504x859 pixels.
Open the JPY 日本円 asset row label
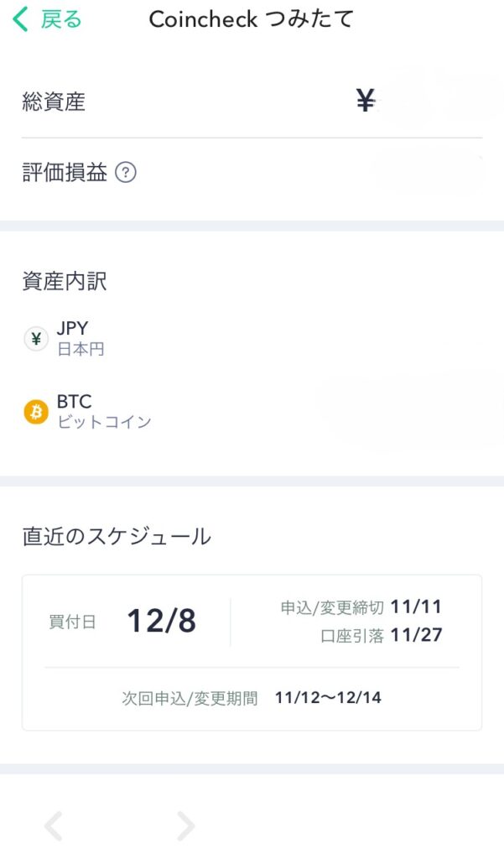pos(81,338)
